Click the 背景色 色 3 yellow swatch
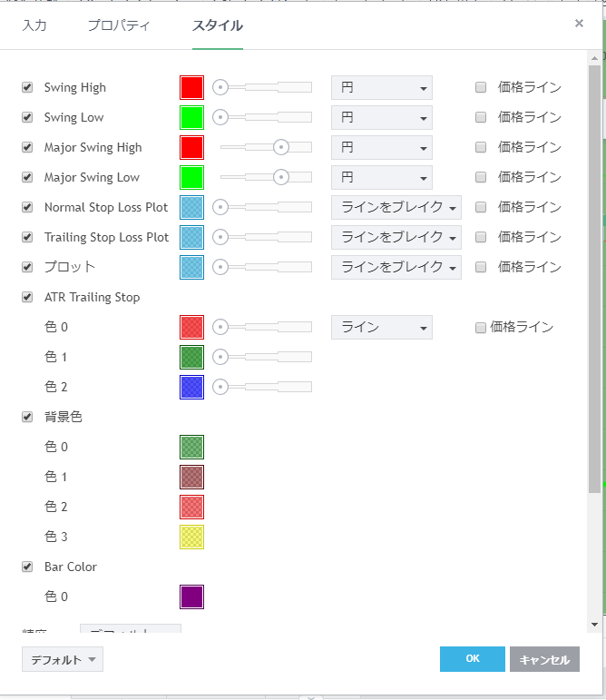The image size is (606, 700). click(x=191, y=537)
